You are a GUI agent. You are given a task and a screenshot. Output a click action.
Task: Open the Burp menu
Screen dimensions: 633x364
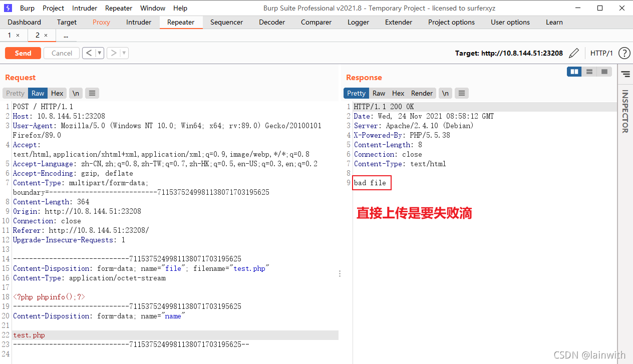[x=27, y=8]
